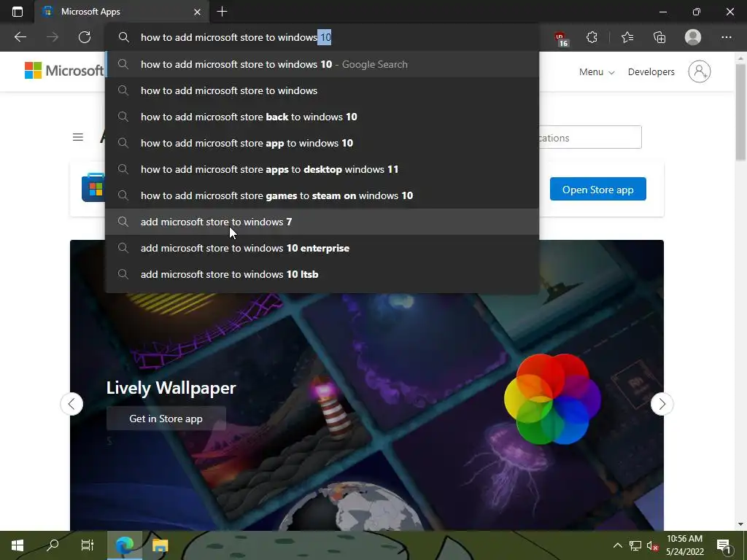Select suggestion 'how to add microsoft store to windows'
Viewport: 747px width, 560px height.
pos(322,90)
